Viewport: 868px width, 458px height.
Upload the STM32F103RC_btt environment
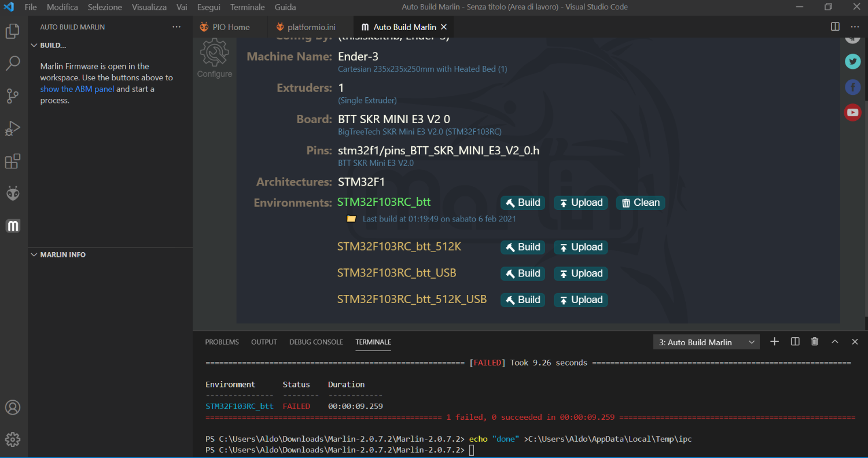pyautogui.click(x=580, y=202)
